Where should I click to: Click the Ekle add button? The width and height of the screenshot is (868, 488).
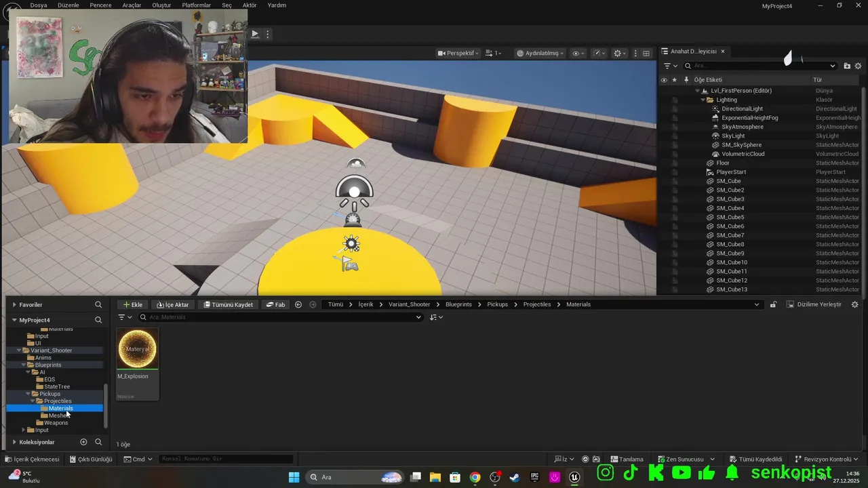132,304
